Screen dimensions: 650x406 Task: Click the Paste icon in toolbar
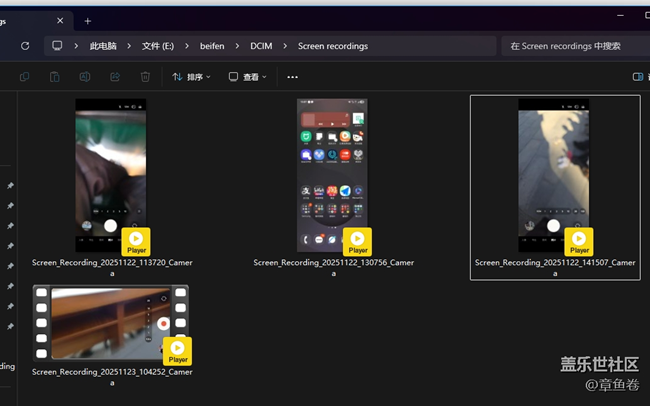pyautogui.click(x=55, y=77)
